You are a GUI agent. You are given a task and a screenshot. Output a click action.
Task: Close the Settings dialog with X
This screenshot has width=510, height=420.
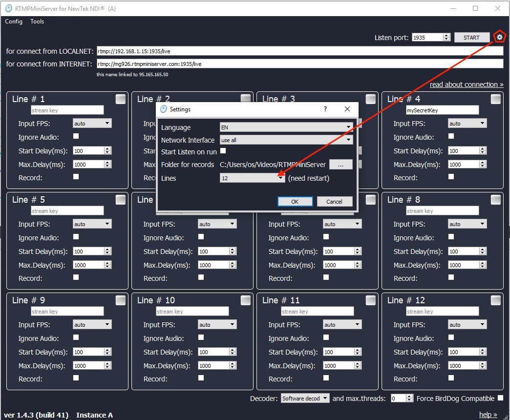tap(347, 109)
